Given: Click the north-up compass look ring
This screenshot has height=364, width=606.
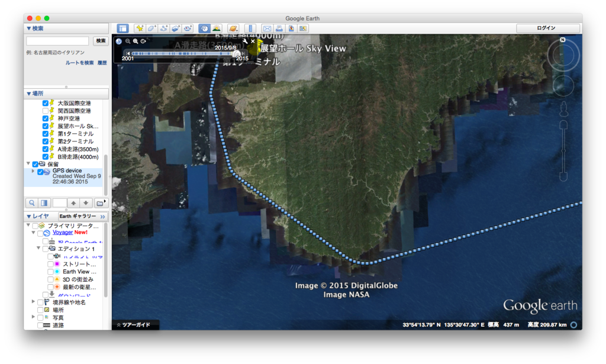Looking at the screenshot, I should pos(563,55).
